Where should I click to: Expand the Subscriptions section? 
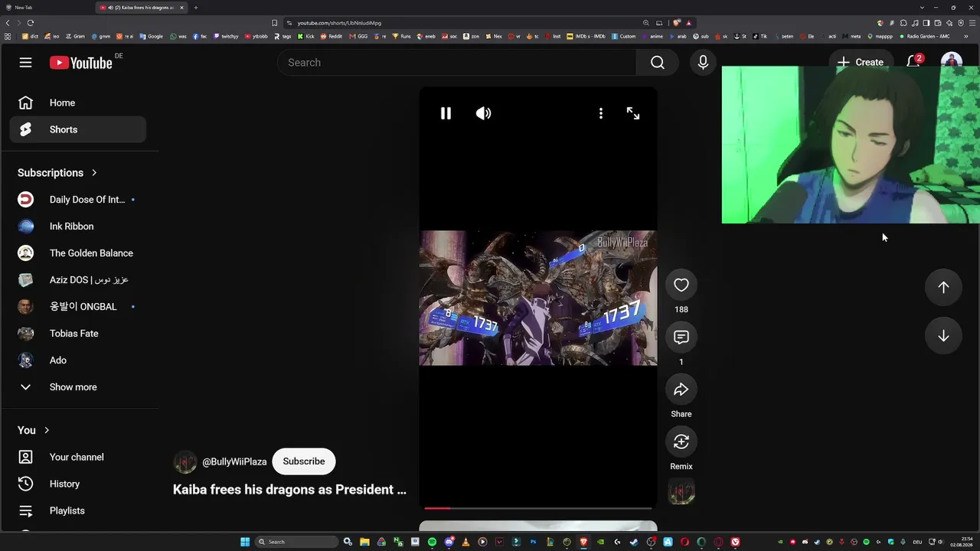coord(57,173)
